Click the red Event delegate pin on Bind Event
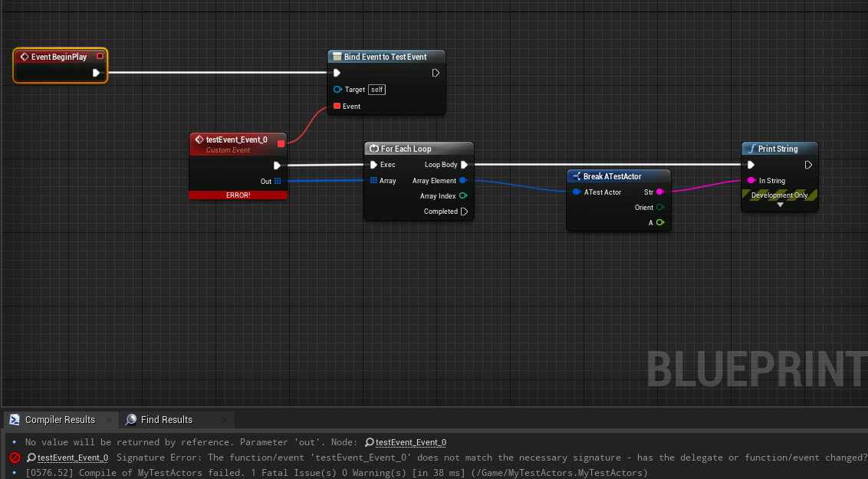 (x=337, y=106)
